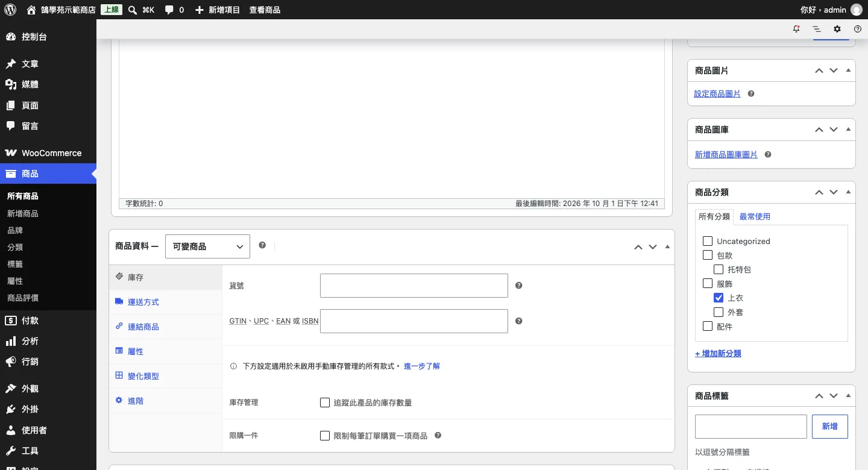This screenshot has height=470, width=868.
Task: Move 商品標籤 panel down
Action: pos(834,396)
